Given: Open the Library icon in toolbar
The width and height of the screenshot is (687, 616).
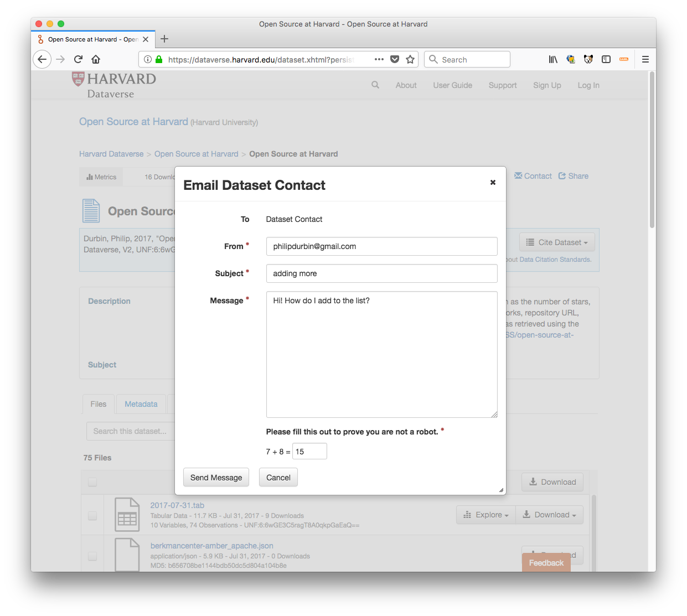Looking at the screenshot, I should pyautogui.click(x=553, y=59).
